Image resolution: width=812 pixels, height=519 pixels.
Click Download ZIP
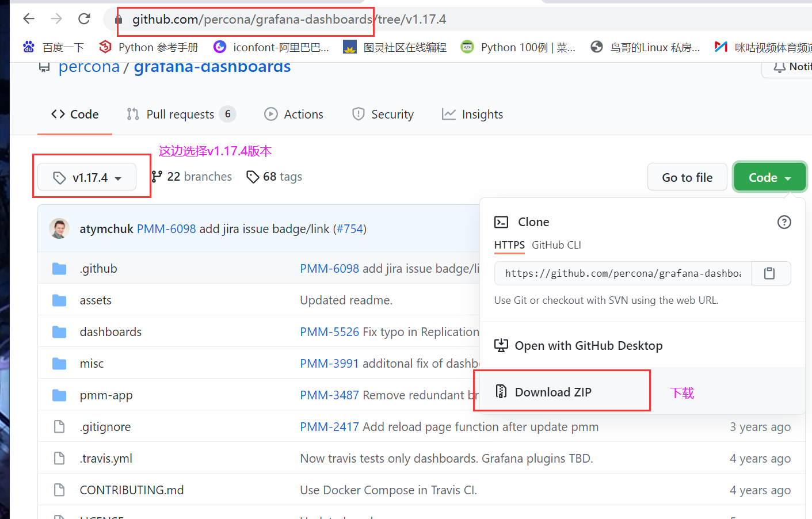tap(543, 392)
